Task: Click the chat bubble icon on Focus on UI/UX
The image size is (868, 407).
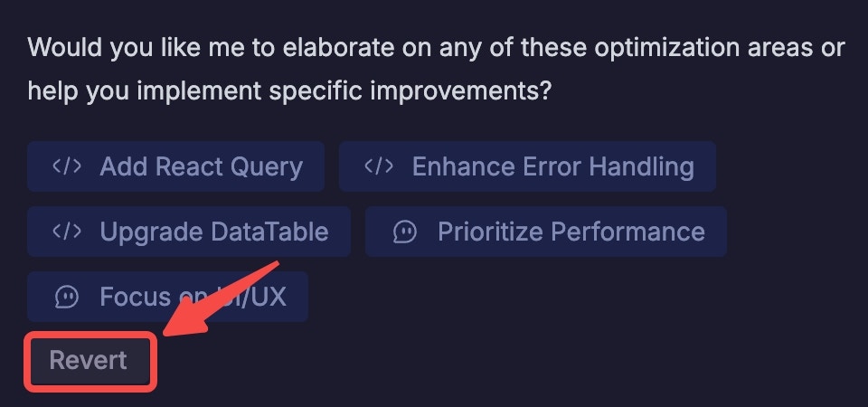Action: tap(67, 297)
